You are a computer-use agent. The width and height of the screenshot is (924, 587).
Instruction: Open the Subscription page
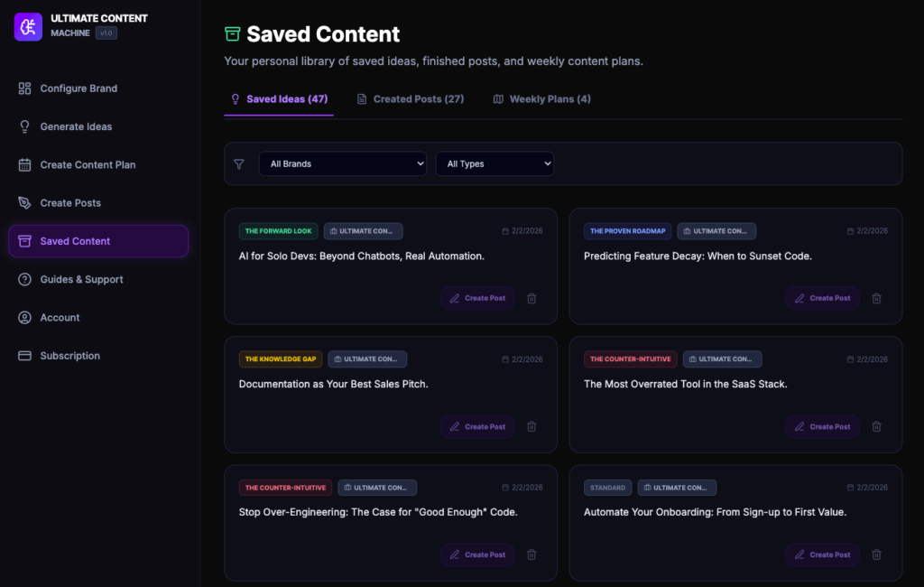[x=69, y=356]
